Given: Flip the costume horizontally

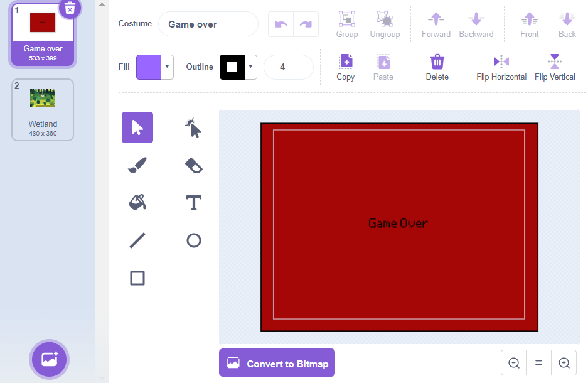Looking at the screenshot, I should tap(501, 67).
